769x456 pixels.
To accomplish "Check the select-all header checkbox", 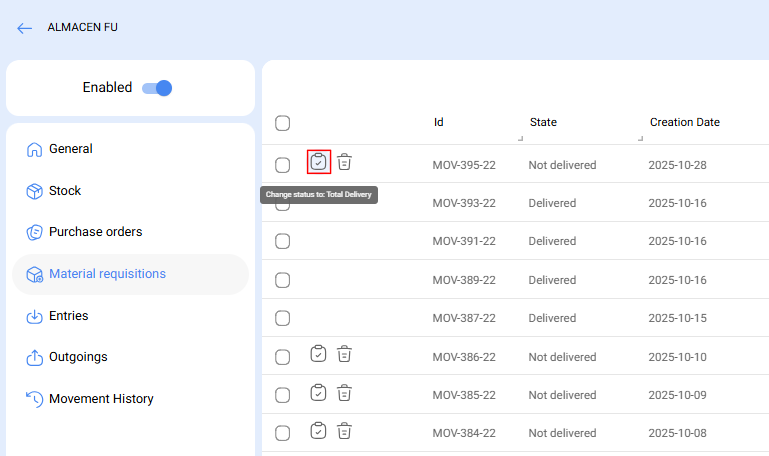I will 283,123.
